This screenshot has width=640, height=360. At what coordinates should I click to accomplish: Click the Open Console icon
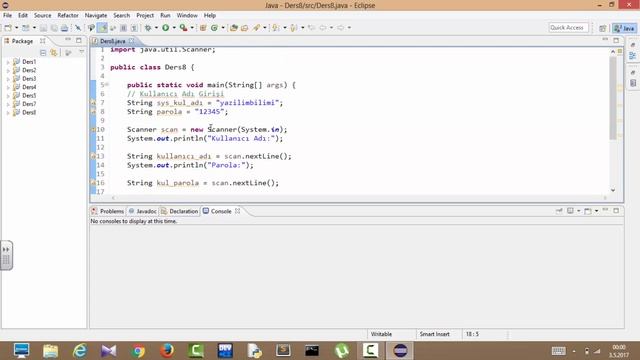[588, 211]
